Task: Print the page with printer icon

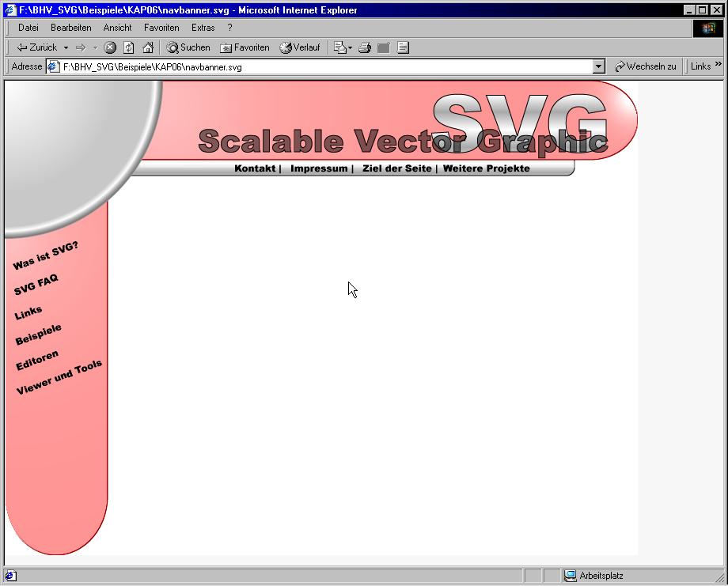Action: pos(365,47)
